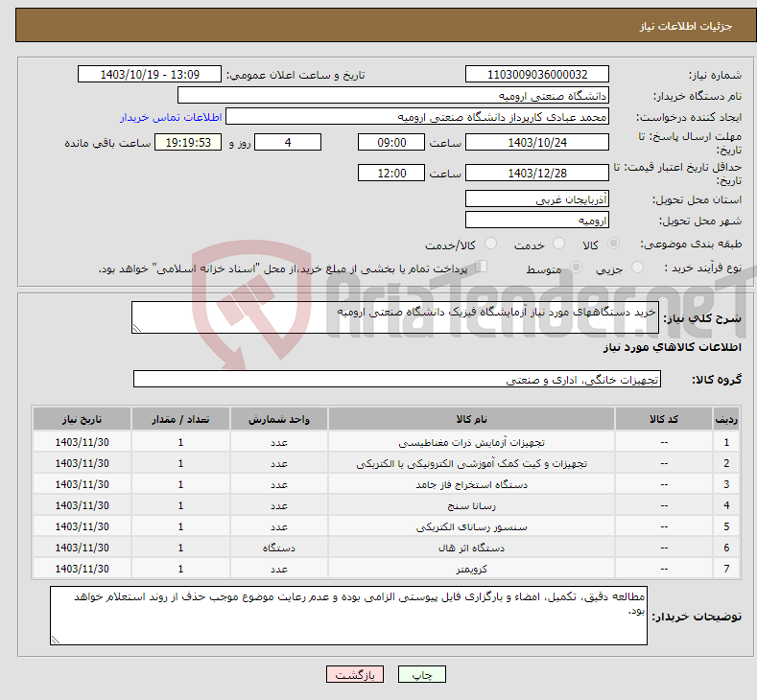Image resolution: width=757 pixels, height=700 pixels.
Task: Click the need number field 1103009036000032
Action: (x=537, y=74)
